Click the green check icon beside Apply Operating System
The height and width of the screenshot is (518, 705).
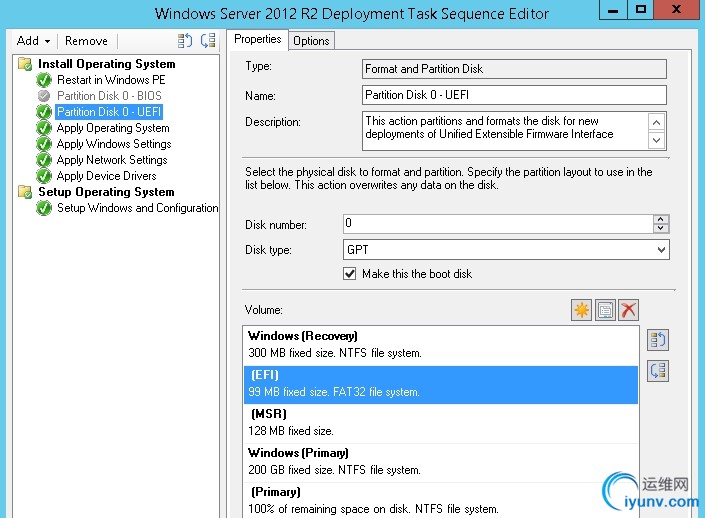[44, 128]
